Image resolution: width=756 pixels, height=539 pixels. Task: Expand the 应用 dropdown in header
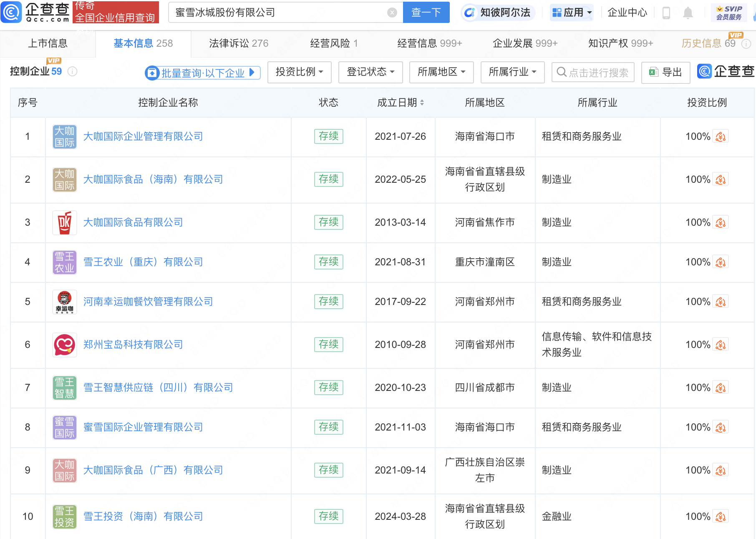tap(572, 12)
